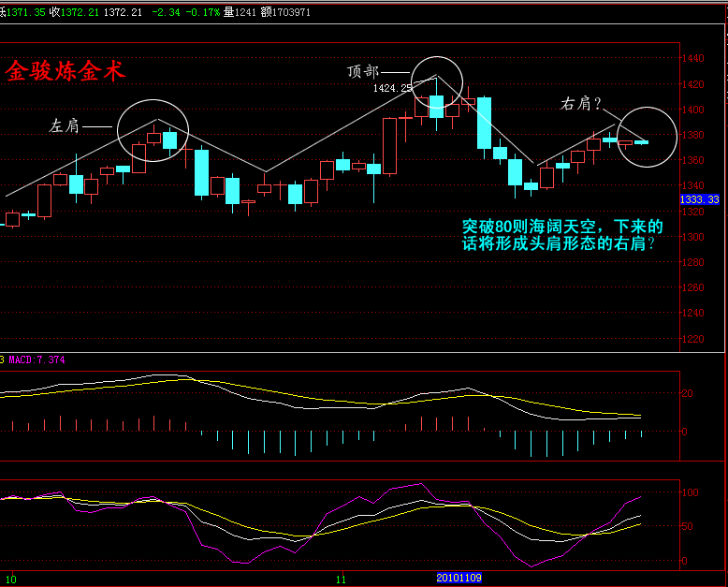Image resolution: width=728 pixels, height=587 pixels.
Task: Click month marker 10 on time axis
Action: [11, 579]
